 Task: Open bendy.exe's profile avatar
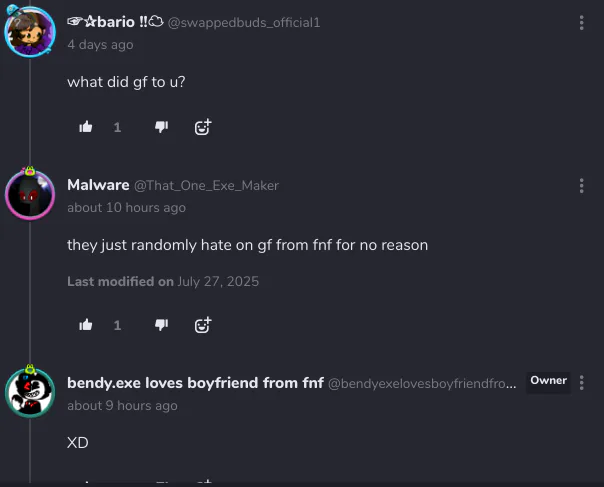[30, 393]
